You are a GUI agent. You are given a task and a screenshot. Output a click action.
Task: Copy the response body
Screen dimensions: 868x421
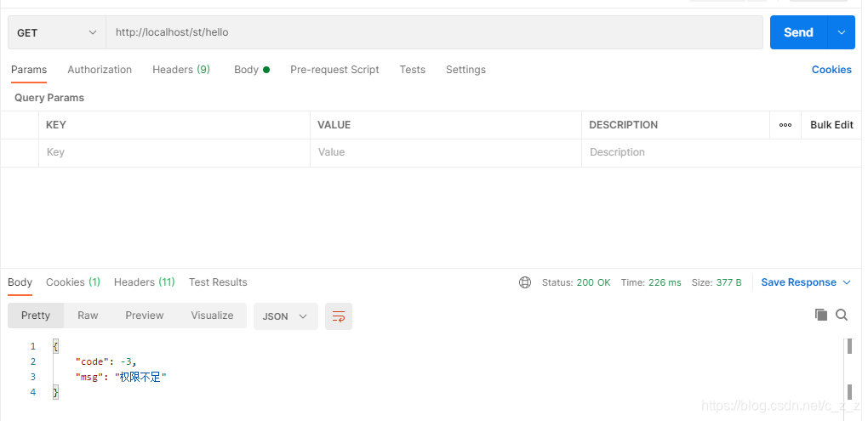click(x=821, y=315)
